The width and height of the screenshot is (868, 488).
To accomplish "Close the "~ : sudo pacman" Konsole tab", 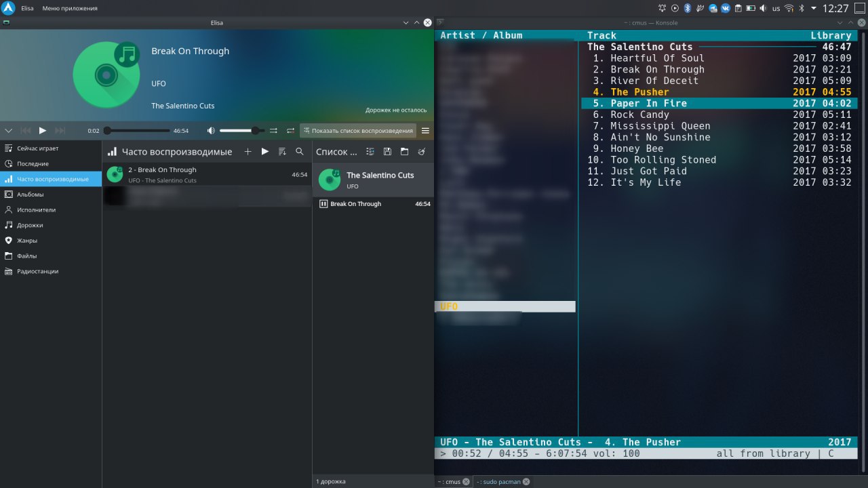I will click(x=526, y=482).
